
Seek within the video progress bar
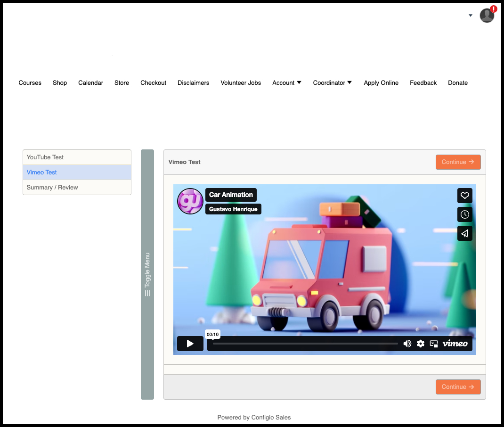tap(305, 344)
